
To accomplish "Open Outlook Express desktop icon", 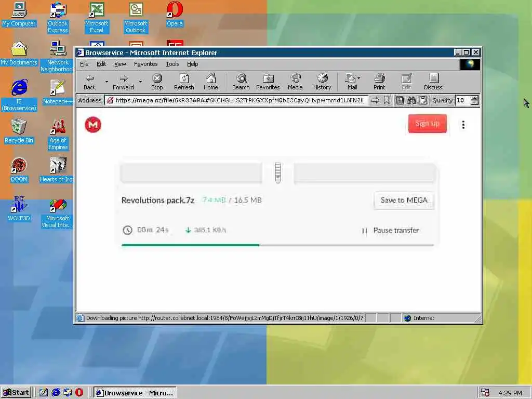I will [x=58, y=18].
